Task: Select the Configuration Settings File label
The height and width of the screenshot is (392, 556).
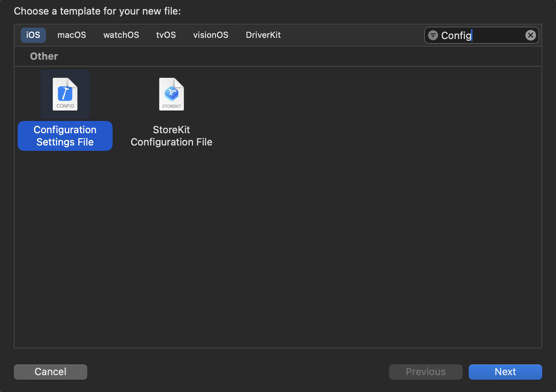Action: 65,136
